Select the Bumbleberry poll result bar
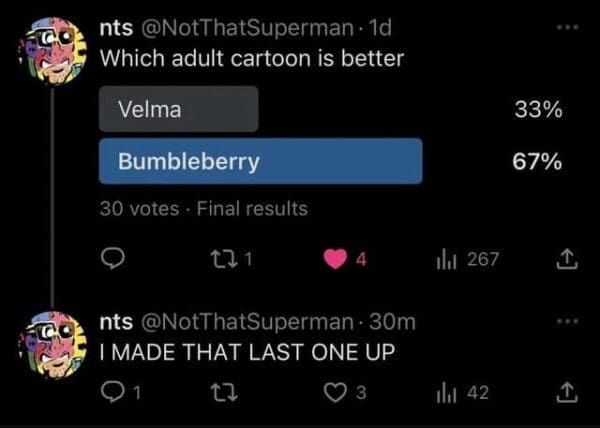Image resolution: width=600 pixels, height=428 pixels. coord(260,161)
